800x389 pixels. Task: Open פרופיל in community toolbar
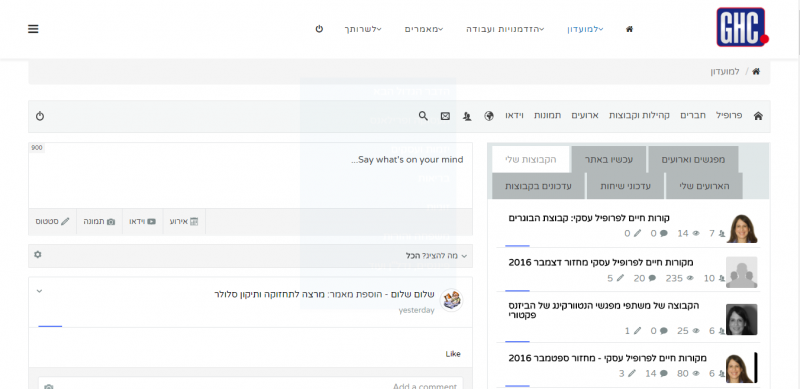(729, 115)
